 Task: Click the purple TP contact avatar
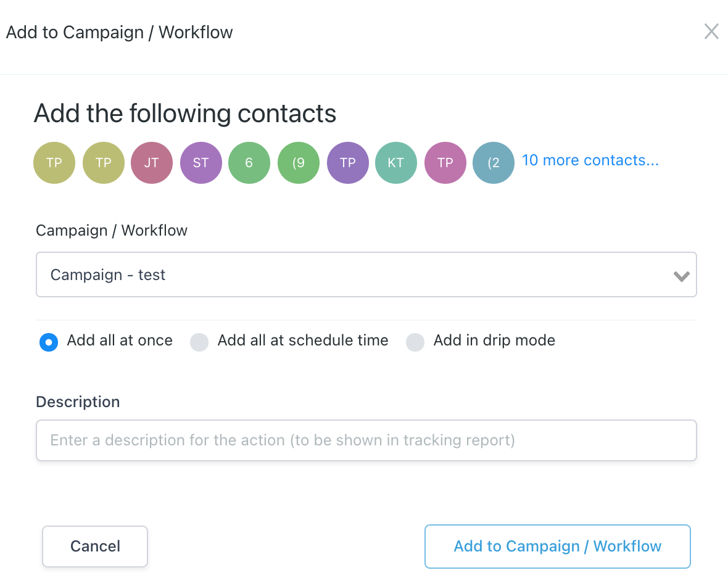347,163
